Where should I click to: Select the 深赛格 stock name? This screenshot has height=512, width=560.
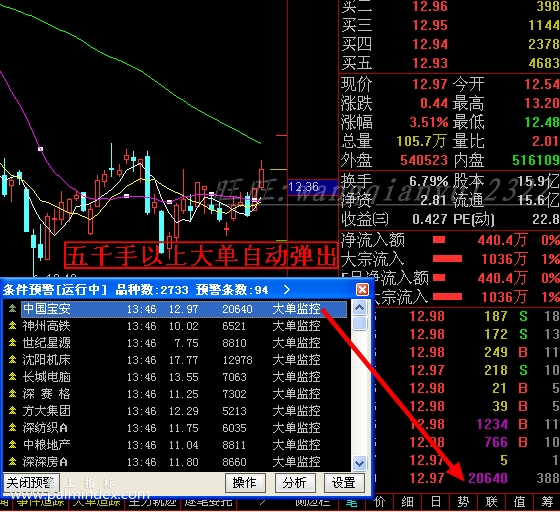point(46,394)
